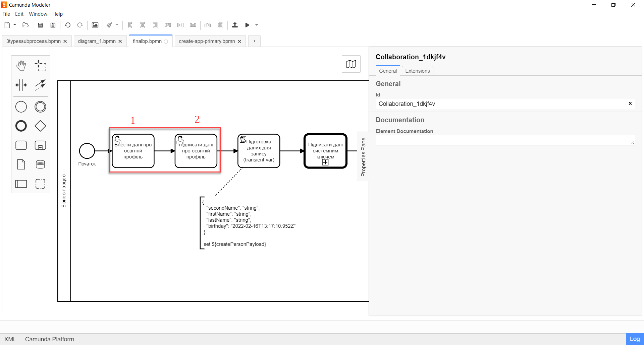Viewport: 644px width, 345px height.
Task: Open a diagram using the folder icon
Action: click(25, 25)
